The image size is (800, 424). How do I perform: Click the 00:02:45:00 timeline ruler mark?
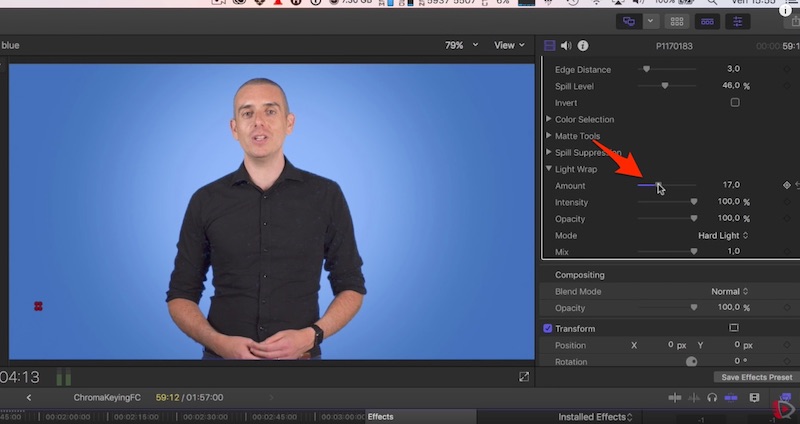(274, 417)
